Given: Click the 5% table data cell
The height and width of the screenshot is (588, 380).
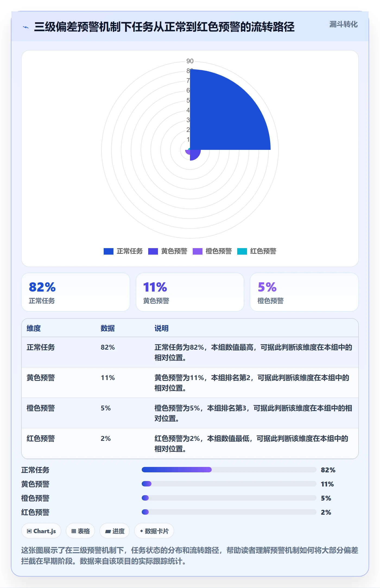Looking at the screenshot, I should pyautogui.click(x=106, y=408).
